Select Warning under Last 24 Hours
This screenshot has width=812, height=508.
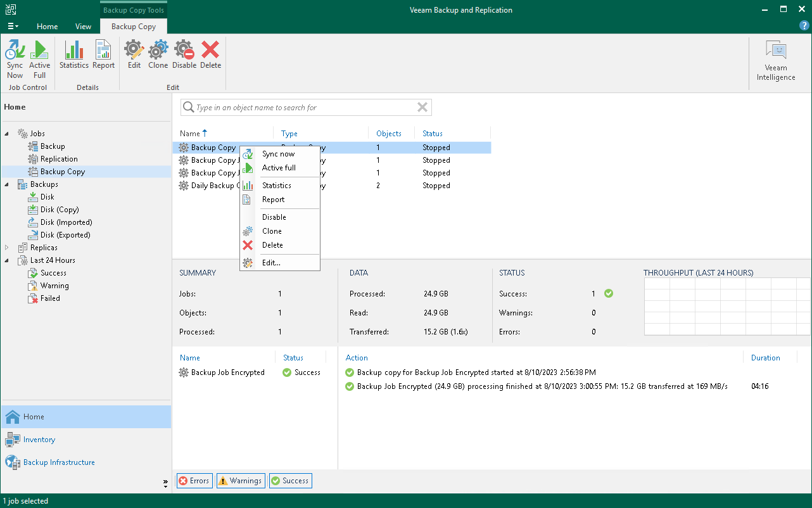coord(54,286)
